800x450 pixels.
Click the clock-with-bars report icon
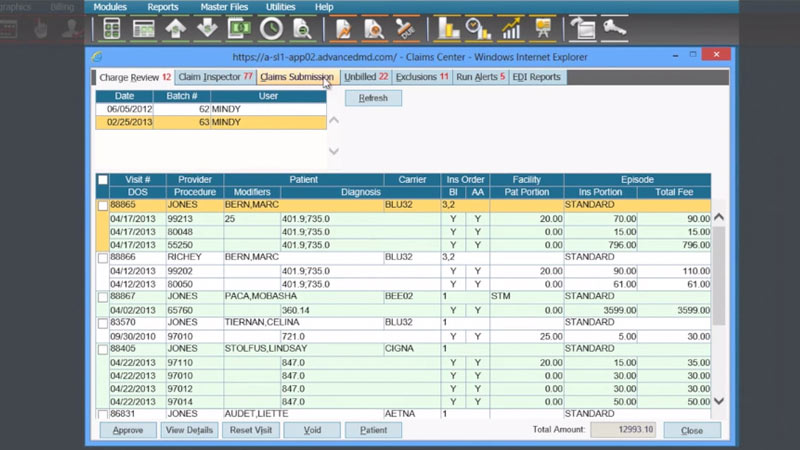tap(479, 29)
